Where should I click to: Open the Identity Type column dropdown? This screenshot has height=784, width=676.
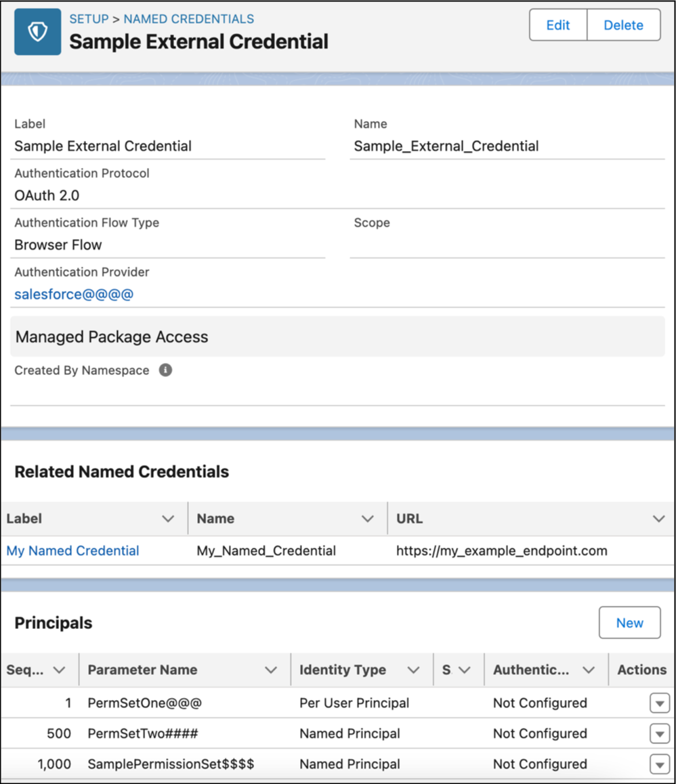point(413,670)
